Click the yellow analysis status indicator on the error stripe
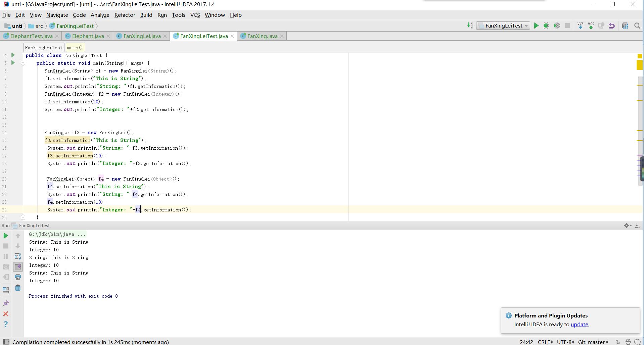The height and width of the screenshot is (345, 644). pyautogui.click(x=640, y=56)
